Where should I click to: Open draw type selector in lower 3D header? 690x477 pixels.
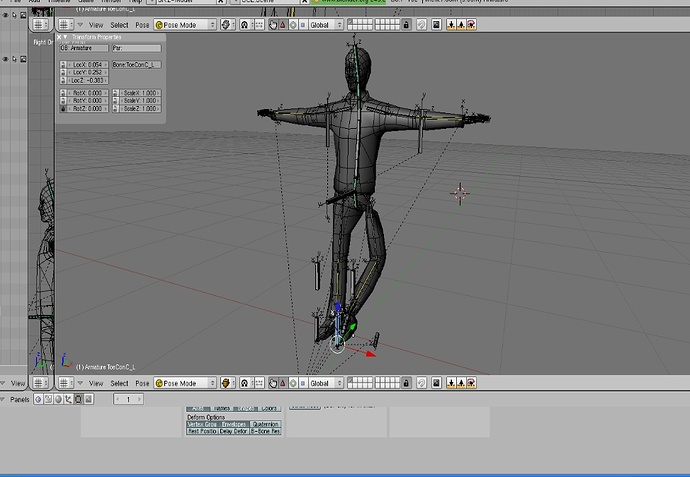(x=227, y=383)
